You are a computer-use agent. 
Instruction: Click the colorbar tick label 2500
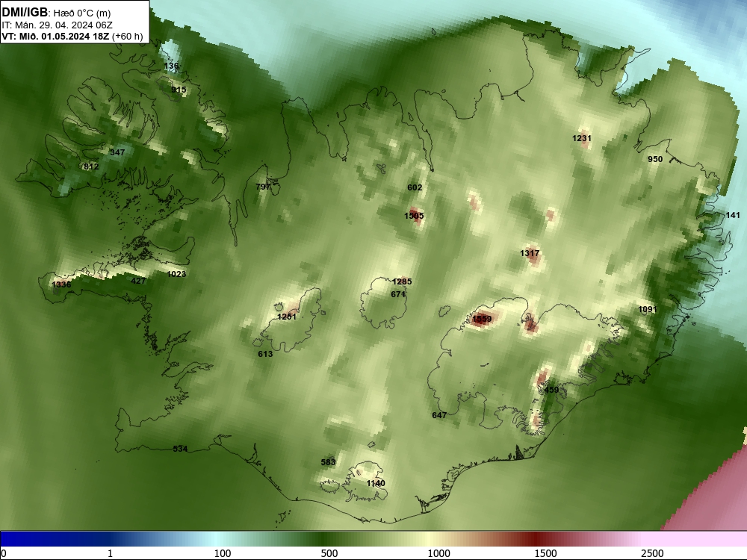pos(652,553)
